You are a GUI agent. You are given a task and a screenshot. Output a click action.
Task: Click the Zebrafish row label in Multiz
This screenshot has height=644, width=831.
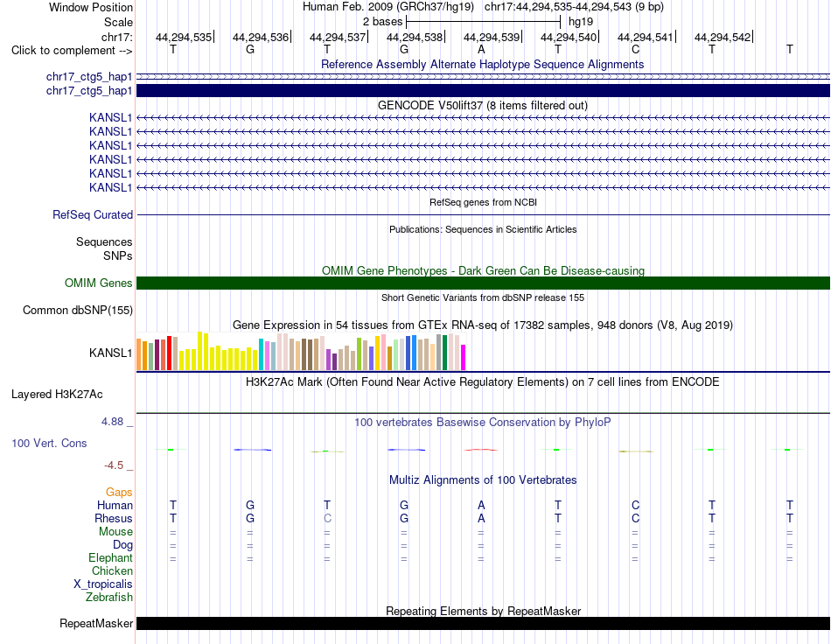tap(109, 597)
